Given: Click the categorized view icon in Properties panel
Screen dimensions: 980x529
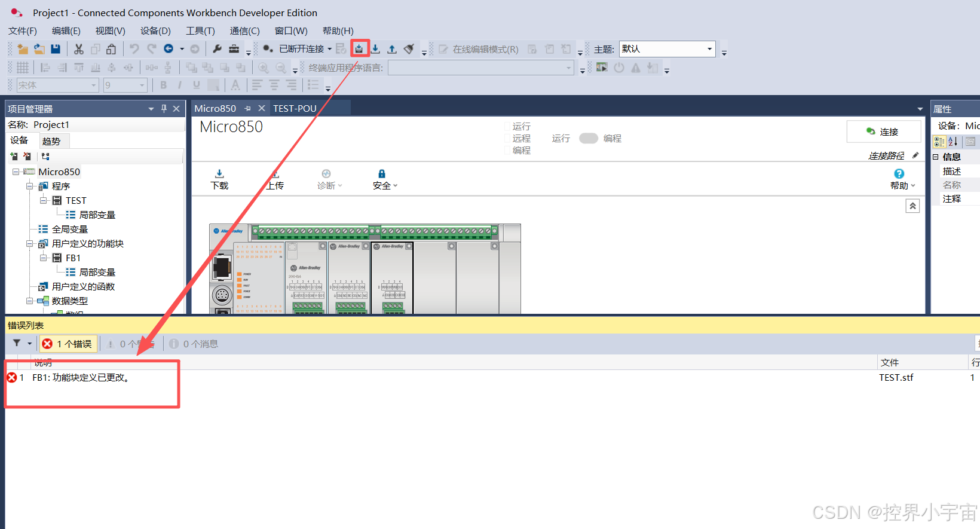Looking at the screenshot, I should pyautogui.click(x=939, y=142).
